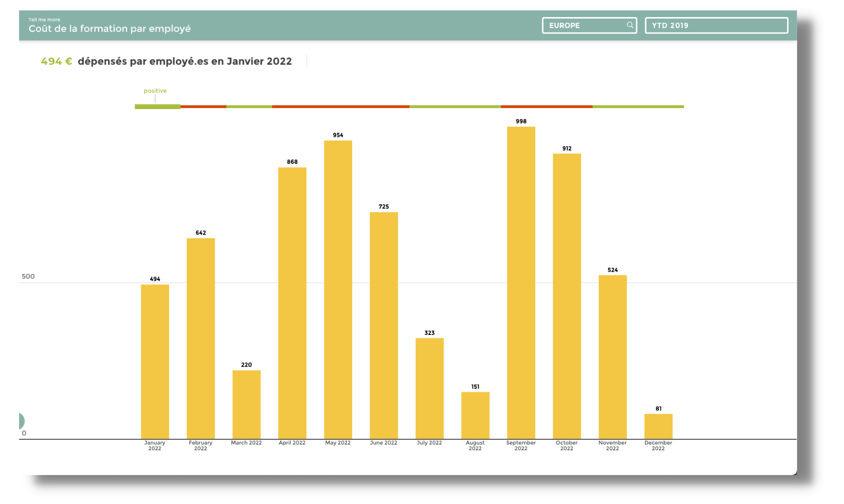Image resolution: width=844 pixels, height=504 pixels.
Task: Select the June 2022 bar showing 725
Action: click(384, 325)
